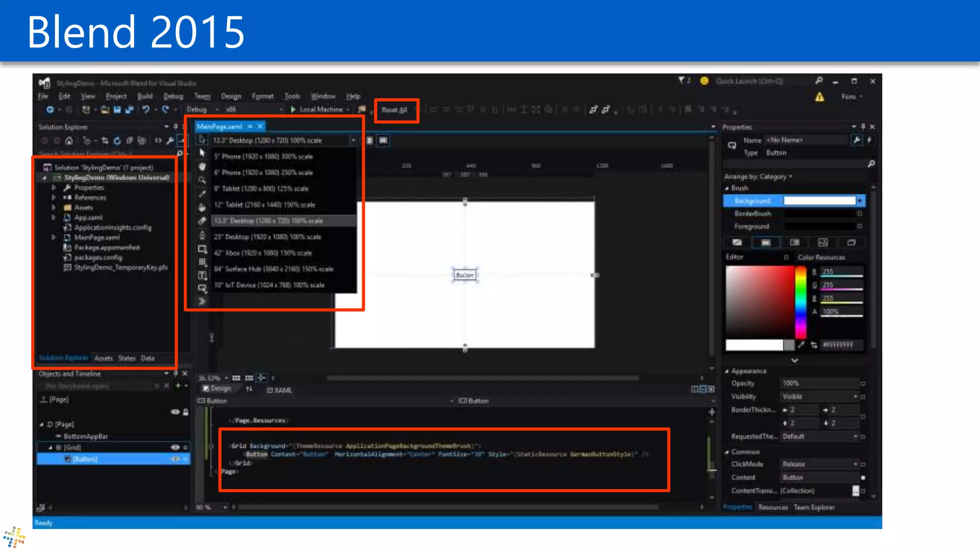The height and width of the screenshot is (552, 980).
Task: Open the event handlers lightning icon
Action: [x=869, y=140]
